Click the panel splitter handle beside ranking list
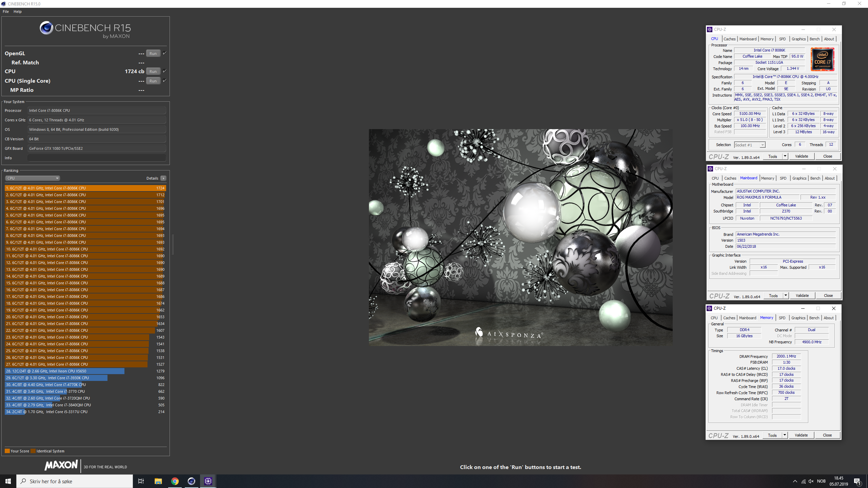The image size is (868, 488). [173, 244]
